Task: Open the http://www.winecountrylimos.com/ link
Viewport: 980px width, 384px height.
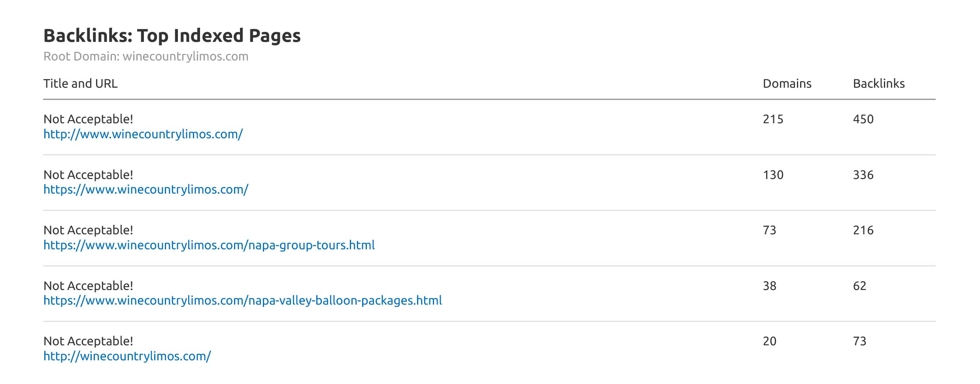Action: pos(143,134)
